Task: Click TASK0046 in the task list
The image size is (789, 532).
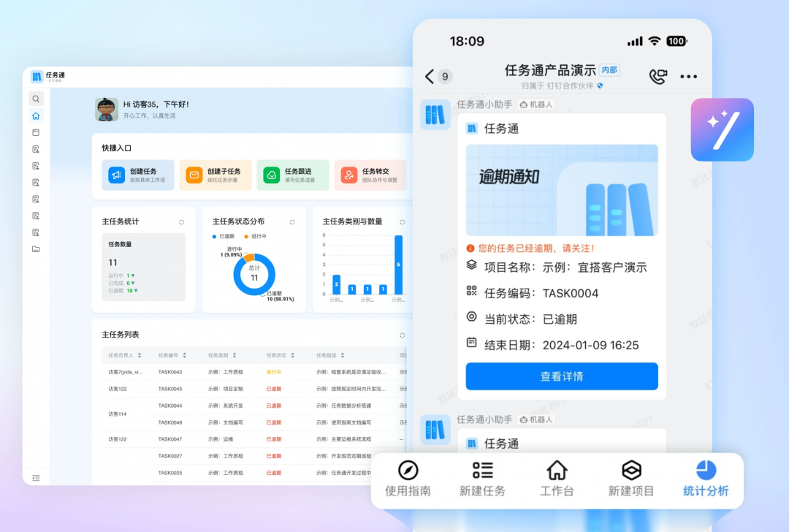Action: tap(170, 422)
